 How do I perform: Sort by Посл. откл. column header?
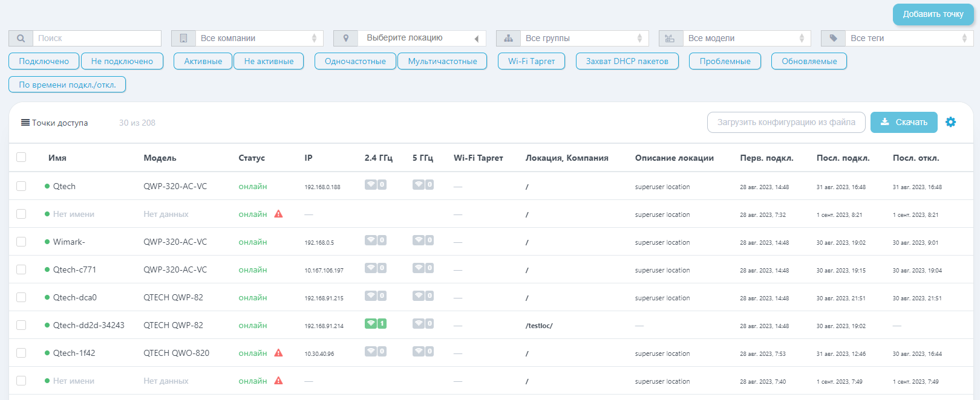pyautogui.click(x=916, y=158)
